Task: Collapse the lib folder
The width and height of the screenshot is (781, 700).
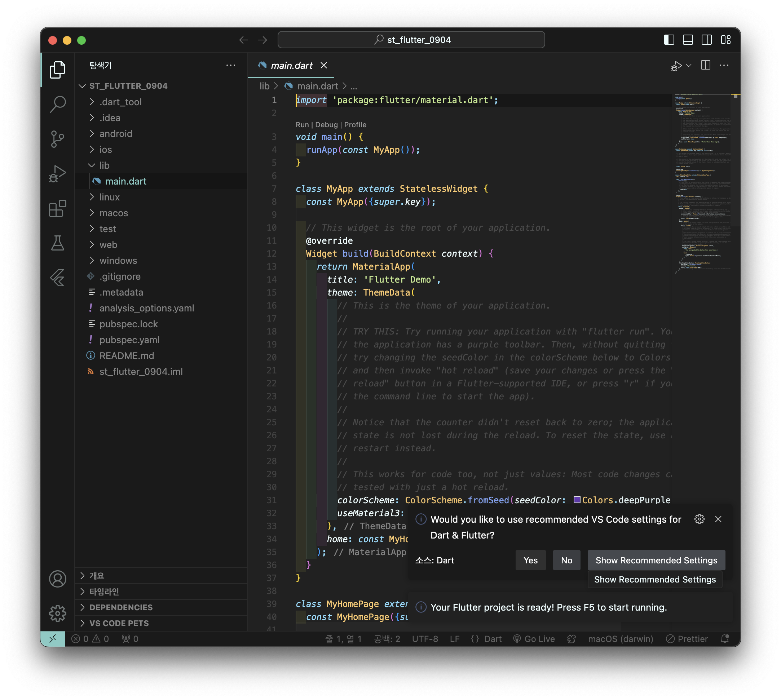Action: (104, 165)
